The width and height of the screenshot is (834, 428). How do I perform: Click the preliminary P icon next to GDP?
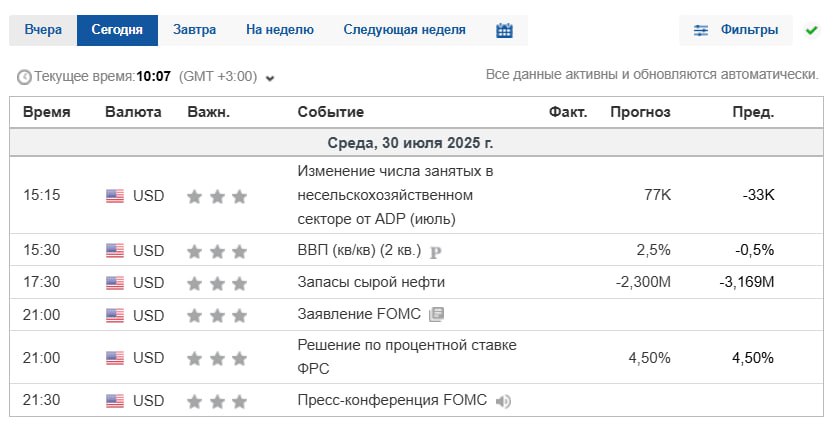[436, 251]
